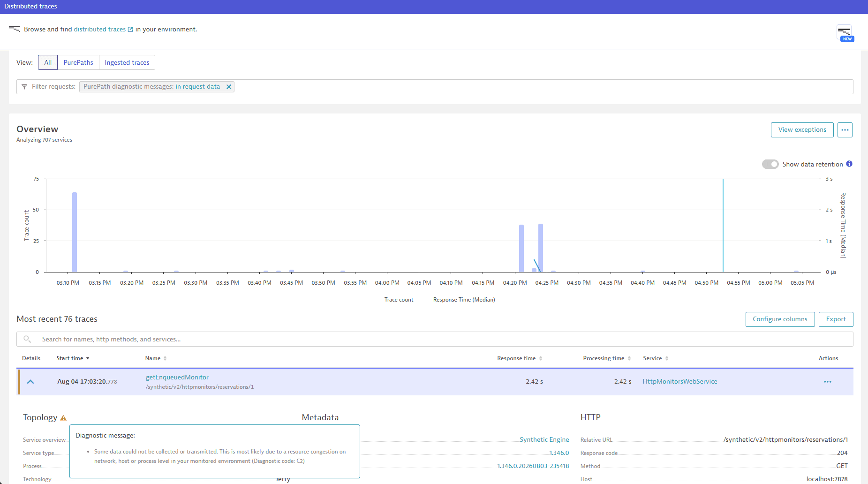Open actions menu for getEnqueuedMonitor trace
Screen dimensions: 868x484
[x=828, y=382]
